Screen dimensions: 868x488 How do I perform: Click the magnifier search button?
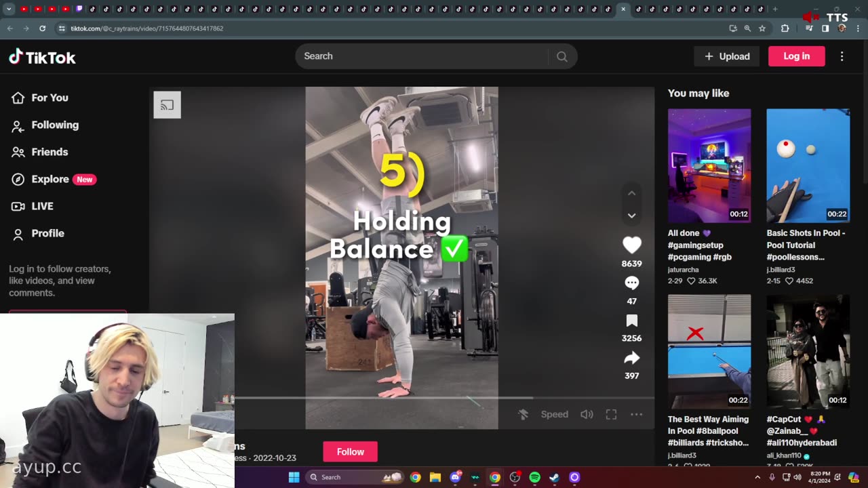tap(562, 56)
